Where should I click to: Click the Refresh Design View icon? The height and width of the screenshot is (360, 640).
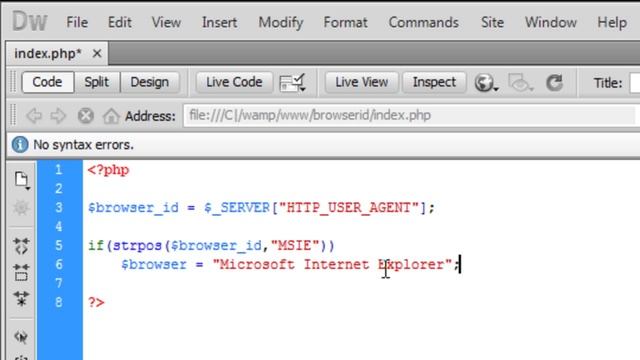[554, 83]
